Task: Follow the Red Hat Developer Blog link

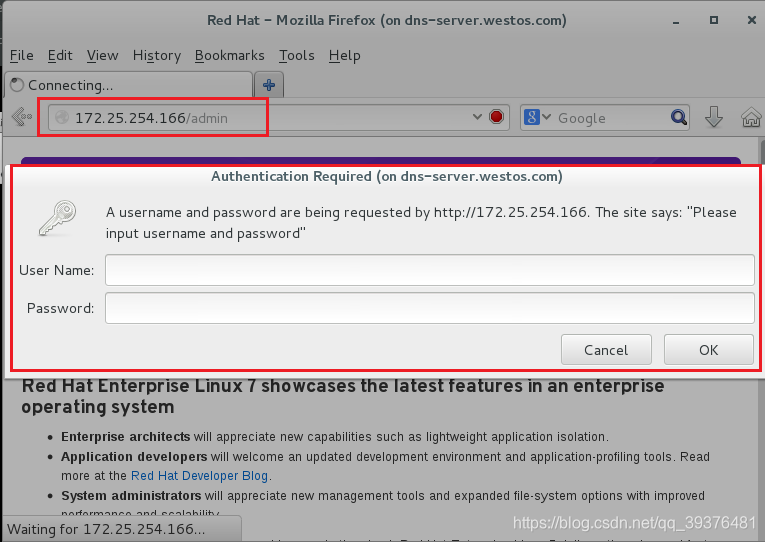Action: [x=200, y=476]
